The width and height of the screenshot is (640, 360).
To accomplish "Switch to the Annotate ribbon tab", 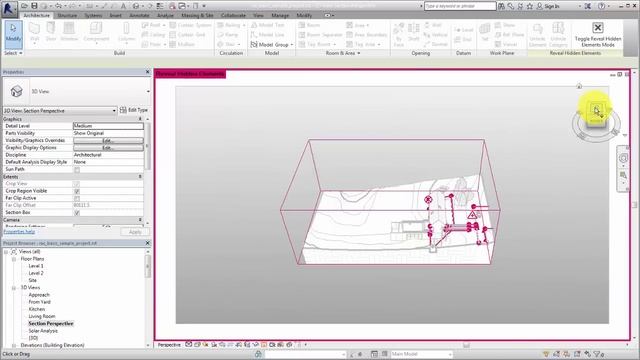I will click(x=139, y=15).
